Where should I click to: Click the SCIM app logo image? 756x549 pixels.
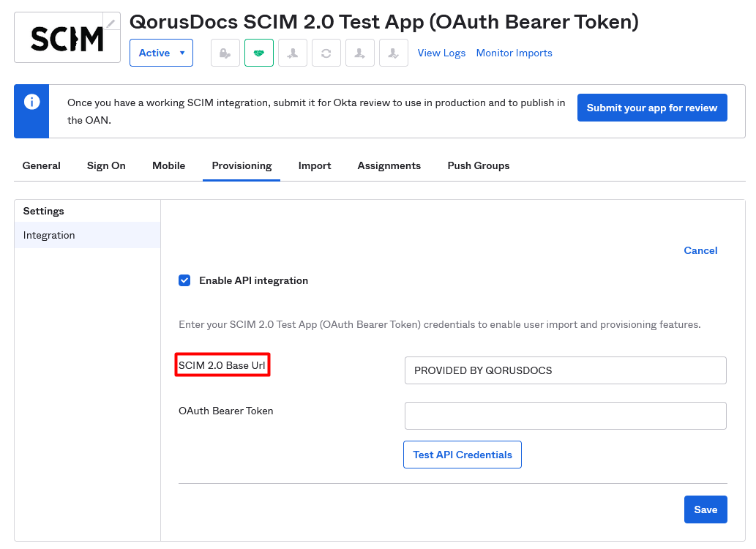67,38
